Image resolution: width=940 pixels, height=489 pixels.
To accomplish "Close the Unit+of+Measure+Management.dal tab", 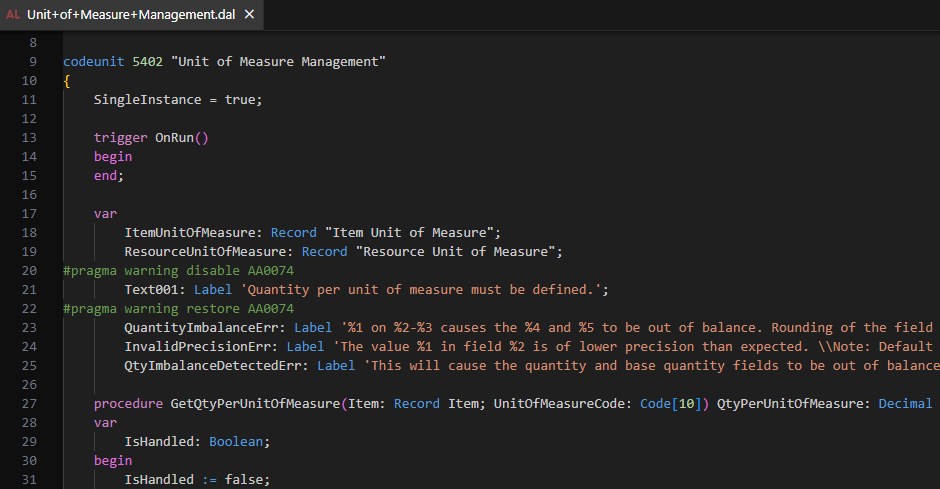I will 249,14.
